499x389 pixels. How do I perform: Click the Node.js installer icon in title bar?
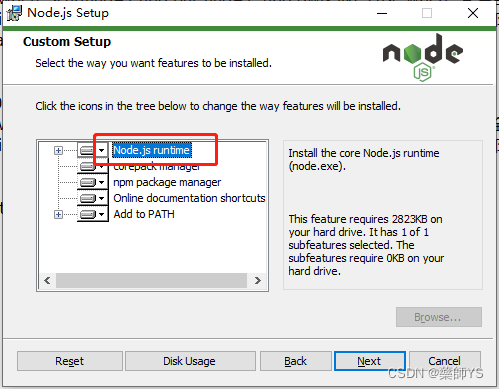coord(14,13)
